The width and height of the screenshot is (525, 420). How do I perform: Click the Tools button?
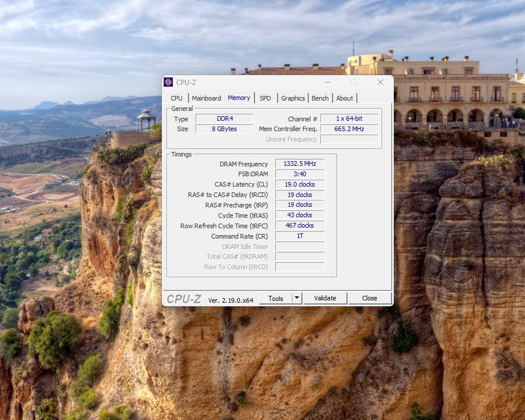click(276, 298)
